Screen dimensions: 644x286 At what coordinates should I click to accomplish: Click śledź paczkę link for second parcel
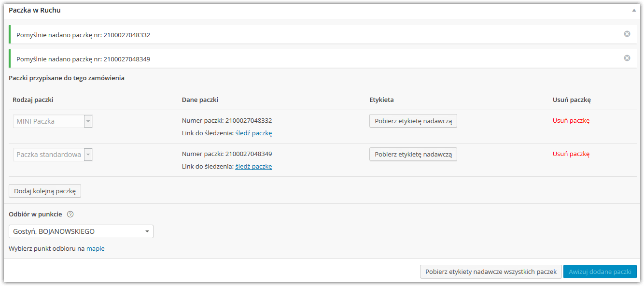tap(253, 166)
